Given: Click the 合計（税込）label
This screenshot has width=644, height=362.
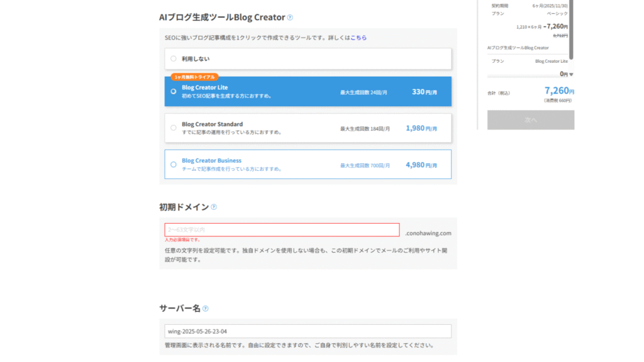Looking at the screenshot, I should click(499, 93).
